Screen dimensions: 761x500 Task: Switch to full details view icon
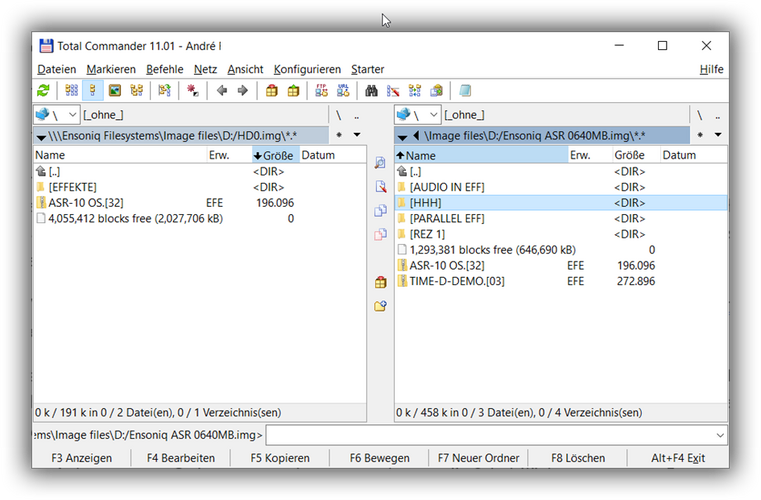pyautogui.click(x=93, y=90)
